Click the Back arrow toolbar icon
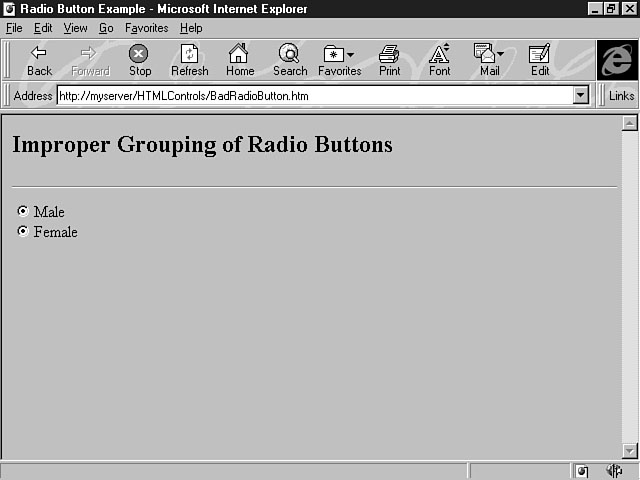640x480 pixels. [39, 54]
